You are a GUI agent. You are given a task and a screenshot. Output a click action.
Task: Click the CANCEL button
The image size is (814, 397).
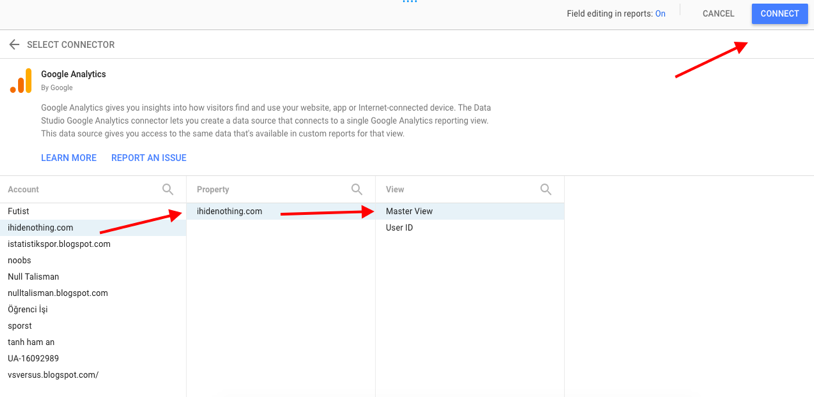[718, 14]
